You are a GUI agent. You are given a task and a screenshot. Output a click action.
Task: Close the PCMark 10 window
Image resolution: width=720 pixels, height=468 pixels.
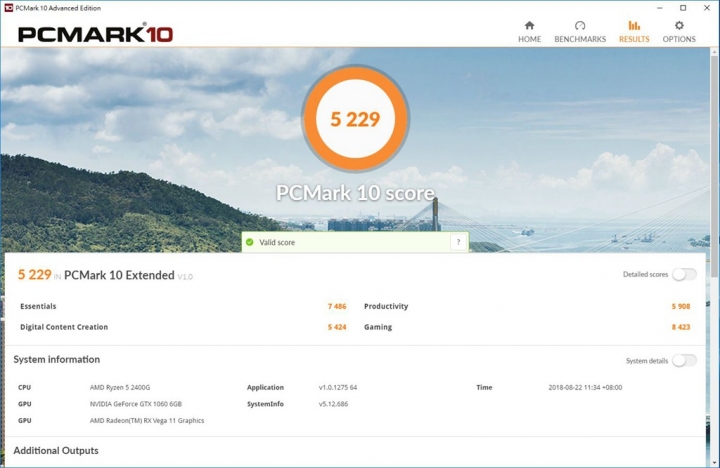[707, 8]
